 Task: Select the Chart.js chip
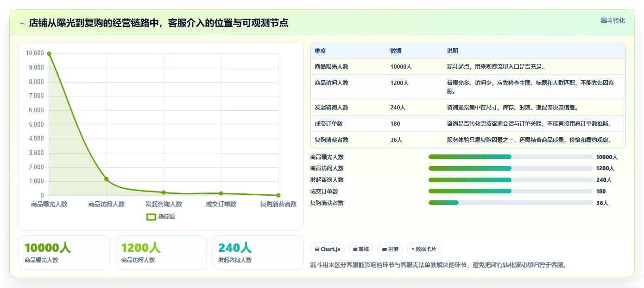click(x=328, y=249)
